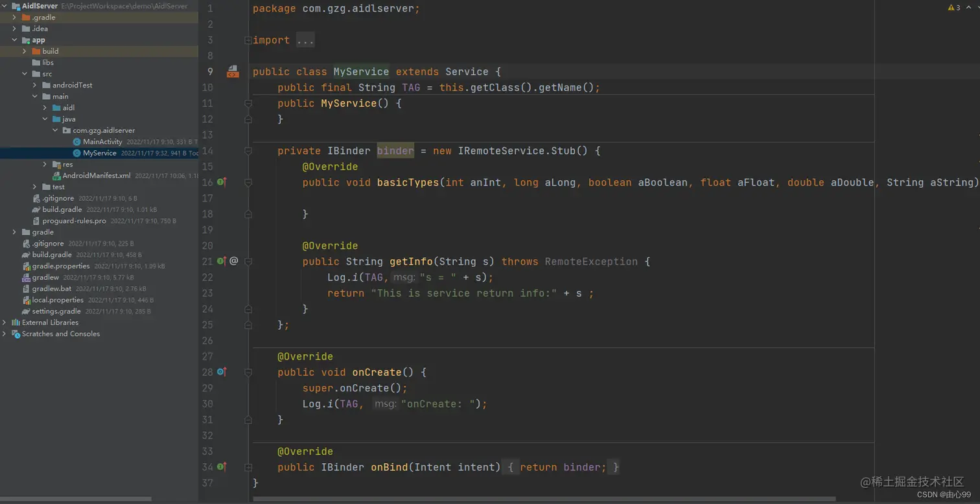Click the 1.01 kB build.gradle file icon

[36, 210]
